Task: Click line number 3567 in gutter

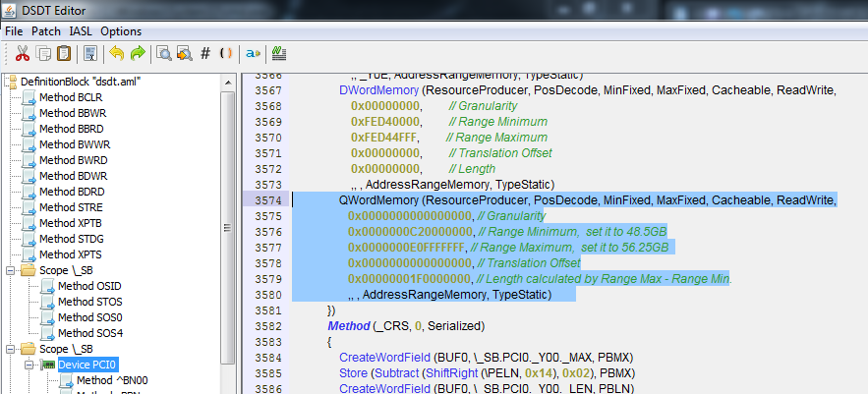Action: coord(270,90)
